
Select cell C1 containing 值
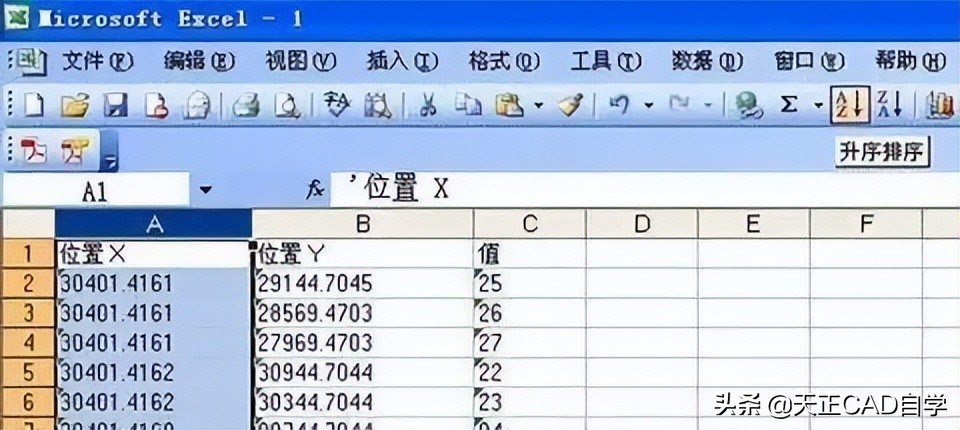(x=530, y=254)
